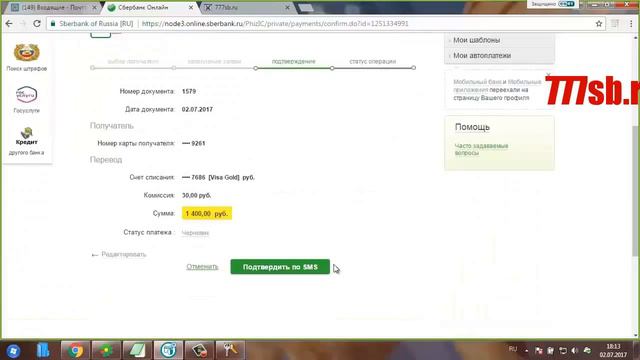Open Мои шаблоны menu item

coord(476,40)
